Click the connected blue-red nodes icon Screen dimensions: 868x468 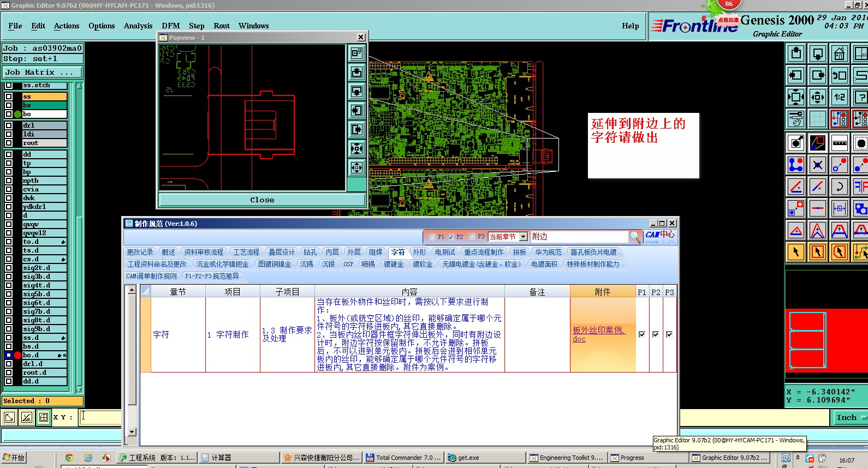[796, 164]
